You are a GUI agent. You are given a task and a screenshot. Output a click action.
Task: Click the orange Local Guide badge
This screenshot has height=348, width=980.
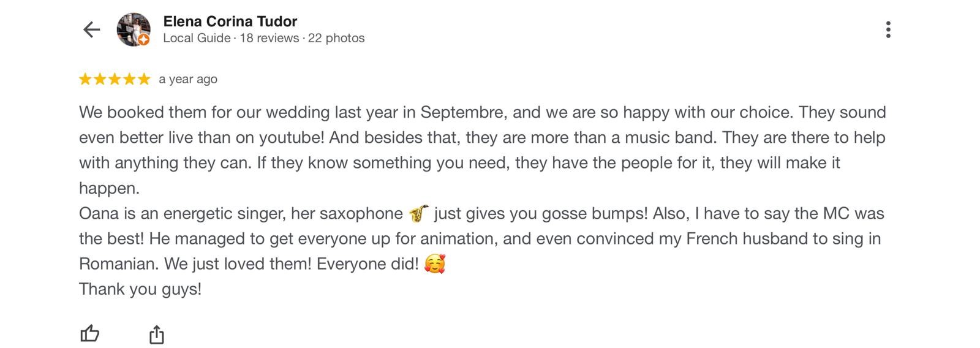(x=143, y=40)
